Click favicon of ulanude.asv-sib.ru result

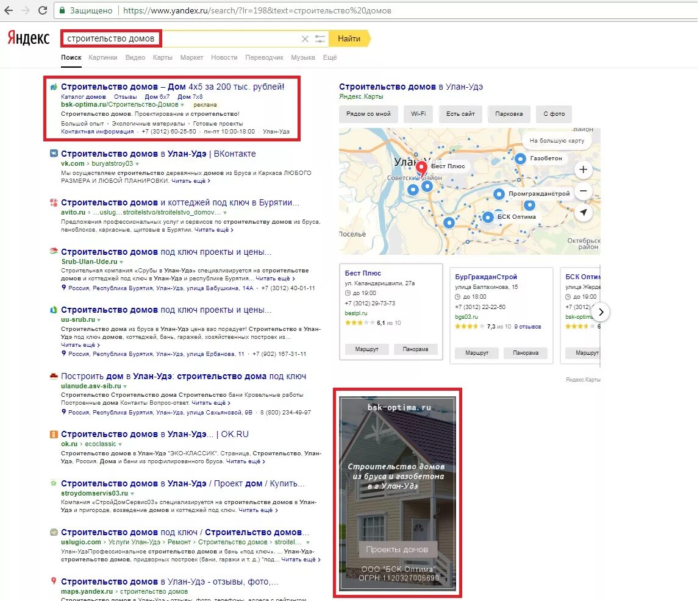click(54, 375)
